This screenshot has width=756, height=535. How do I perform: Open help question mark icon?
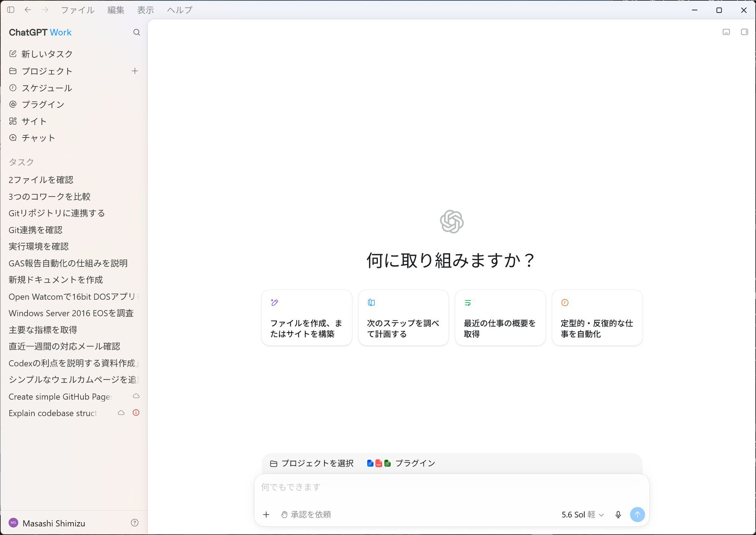(135, 523)
